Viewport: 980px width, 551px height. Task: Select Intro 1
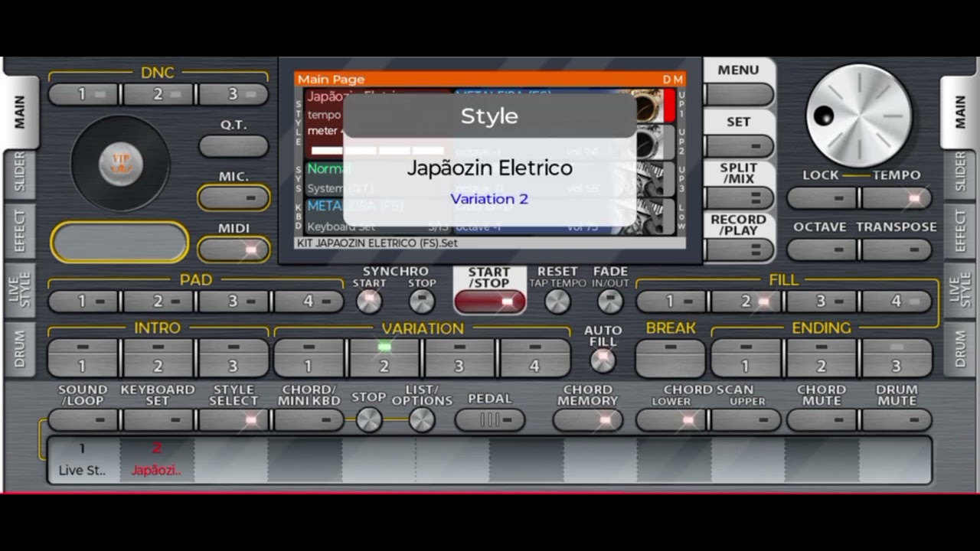click(x=83, y=358)
